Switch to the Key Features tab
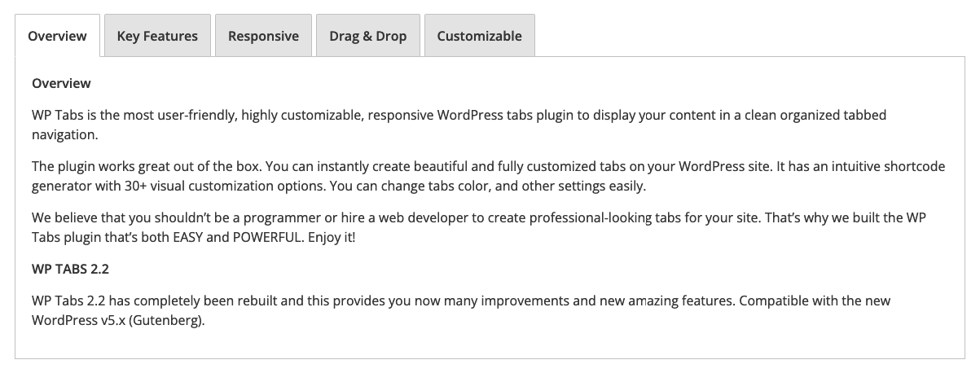Image resolution: width=980 pixels, height=373 pixels. click(x=157, y=36)
